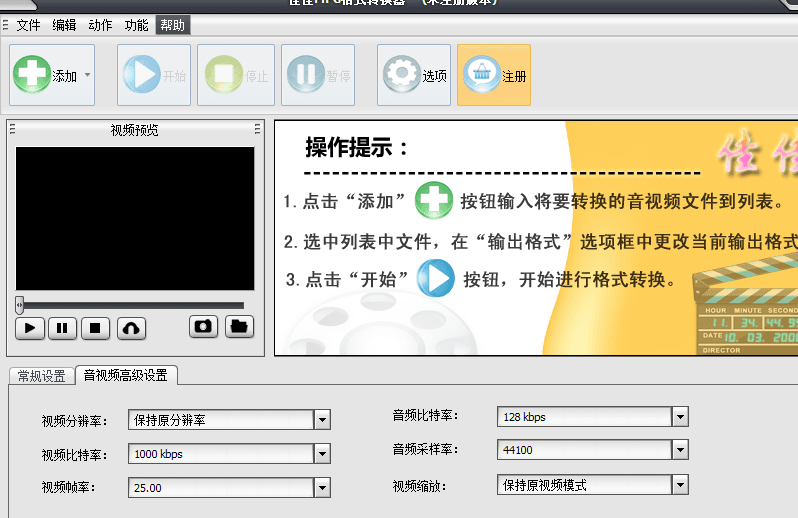Open the 音频采样率 dropdown arrow

(680, 450)
